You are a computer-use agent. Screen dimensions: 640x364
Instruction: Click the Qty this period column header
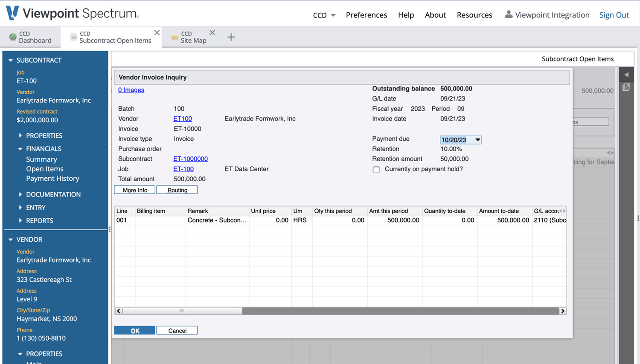(x=340, y=211)
